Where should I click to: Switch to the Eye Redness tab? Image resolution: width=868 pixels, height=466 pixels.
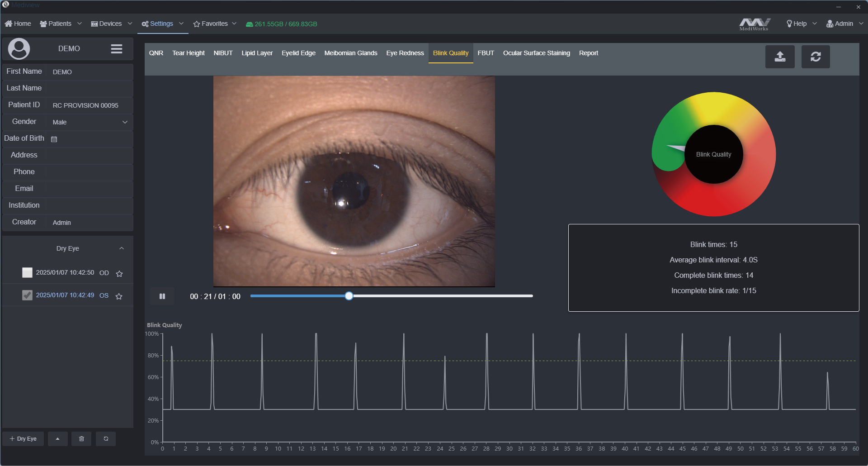[405, 53]
